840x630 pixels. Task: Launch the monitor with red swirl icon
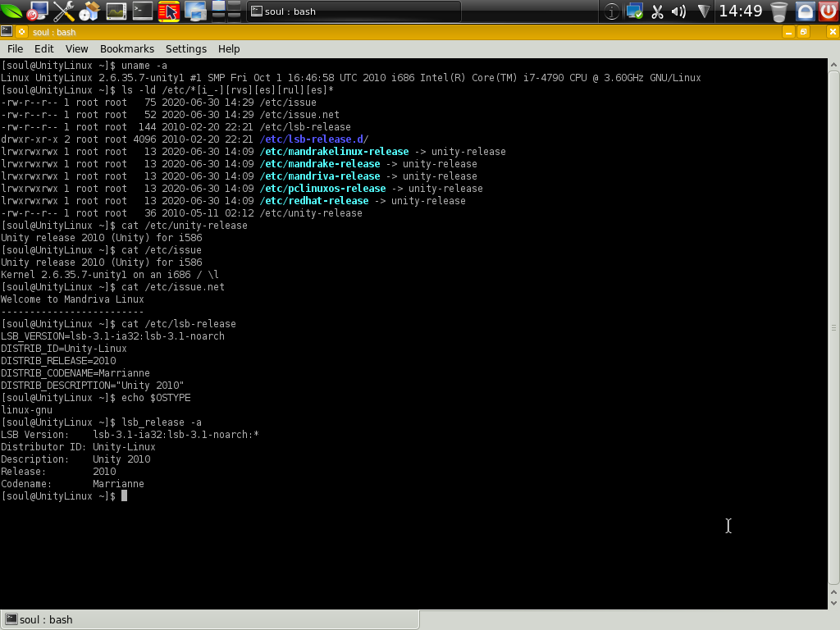pyautogui.click(x=37, y=11)
